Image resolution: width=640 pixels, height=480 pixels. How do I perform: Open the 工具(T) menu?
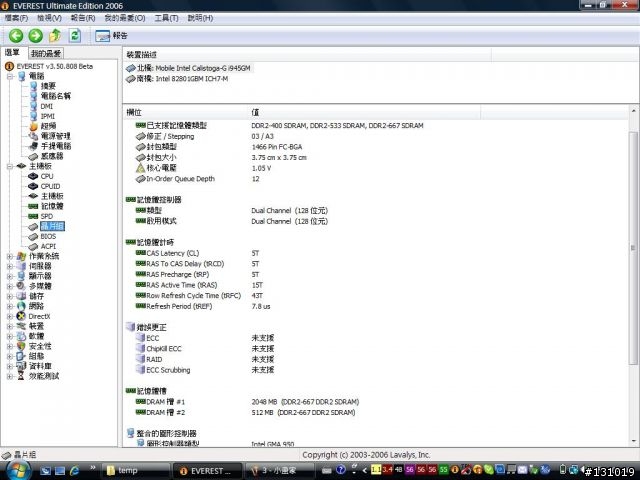click(x=166, y=18)
